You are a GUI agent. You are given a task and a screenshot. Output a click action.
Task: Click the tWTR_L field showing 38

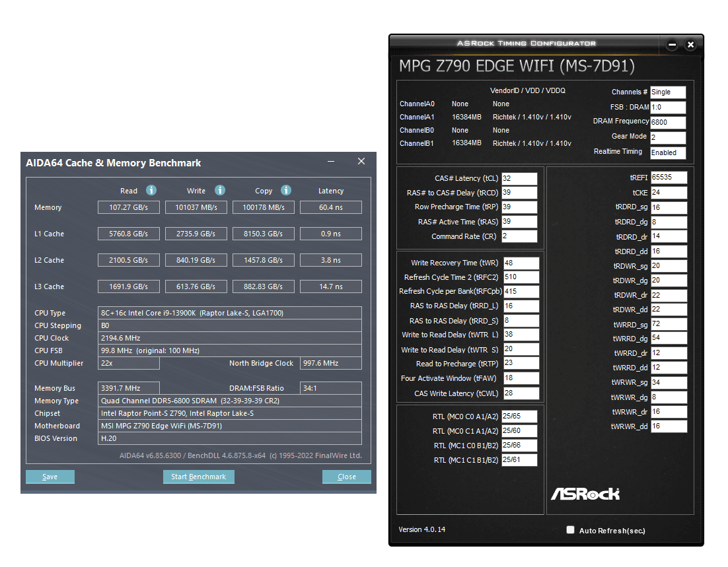521,335
